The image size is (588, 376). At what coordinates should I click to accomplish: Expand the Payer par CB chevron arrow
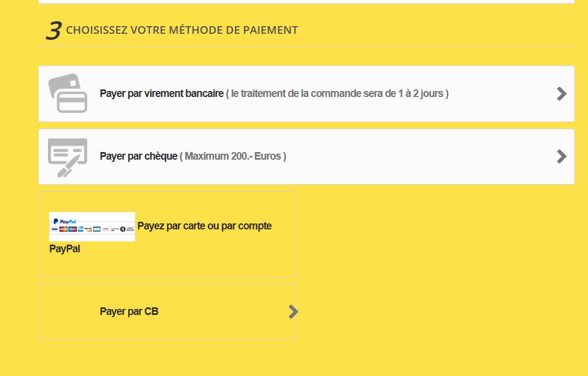pos(293,312)
